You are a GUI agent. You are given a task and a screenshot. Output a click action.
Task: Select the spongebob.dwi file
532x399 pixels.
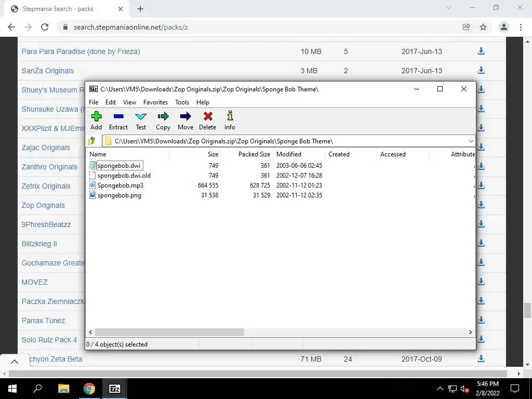coord(119,166)
